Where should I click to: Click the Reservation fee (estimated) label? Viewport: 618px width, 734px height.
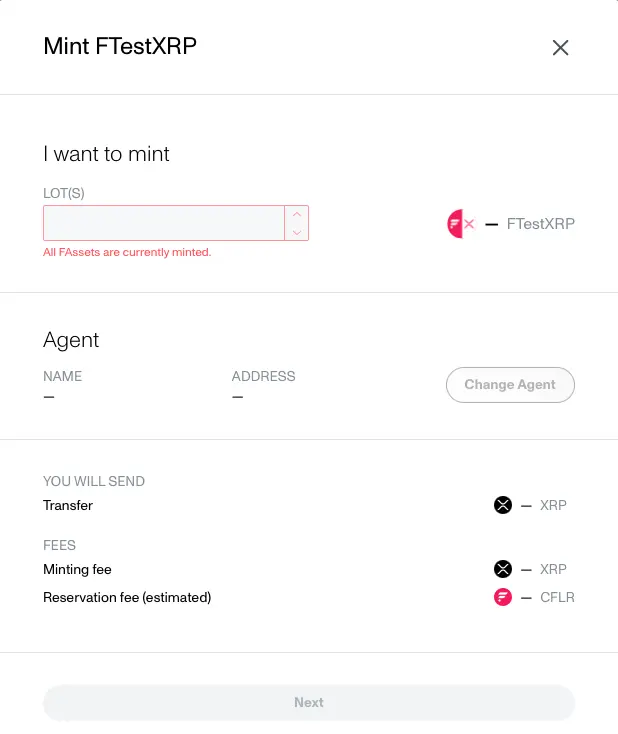click(x=127, y=597)
